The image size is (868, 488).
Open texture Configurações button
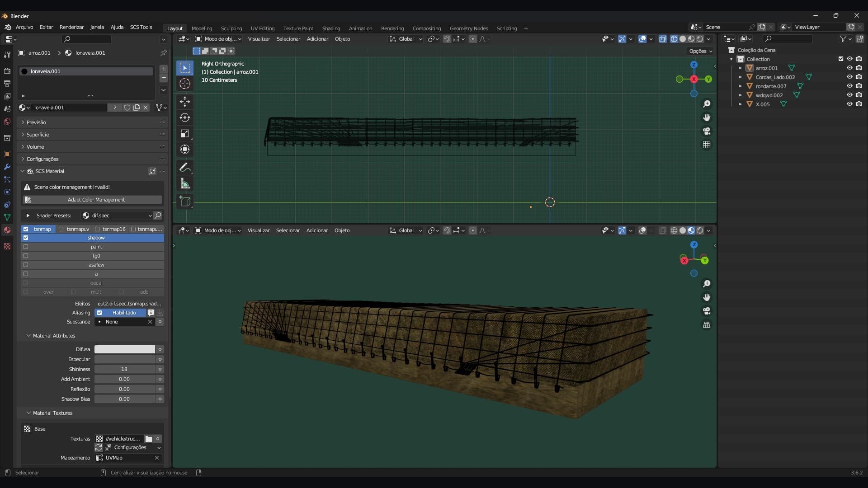pos(133,447)
